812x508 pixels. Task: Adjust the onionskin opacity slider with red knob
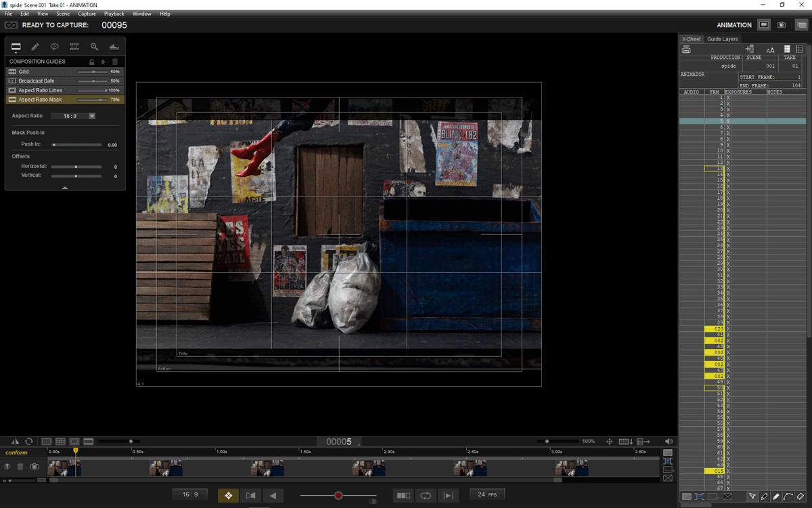[338, 496]
